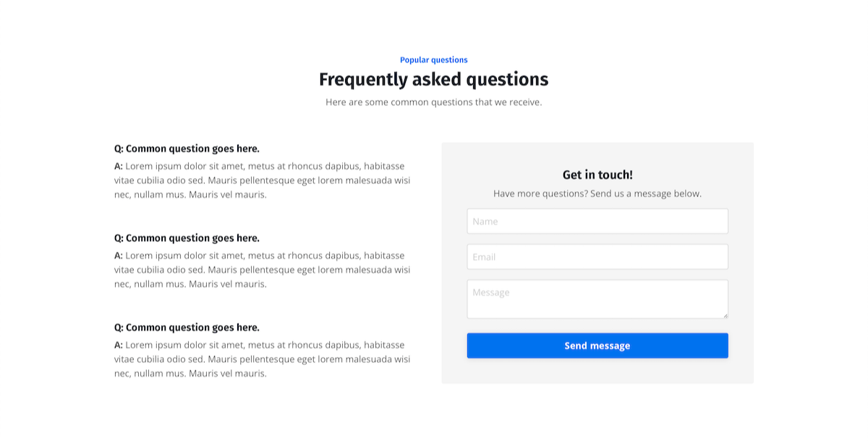Screen dimensions: 868x441
Task: Select the second Common question heading
Action: [187, 238]
